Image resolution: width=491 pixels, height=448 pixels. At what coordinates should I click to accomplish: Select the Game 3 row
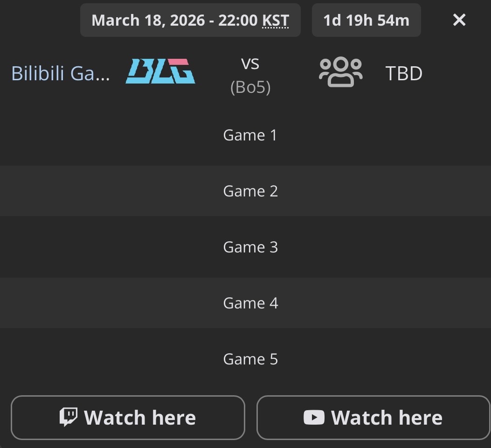250,247
